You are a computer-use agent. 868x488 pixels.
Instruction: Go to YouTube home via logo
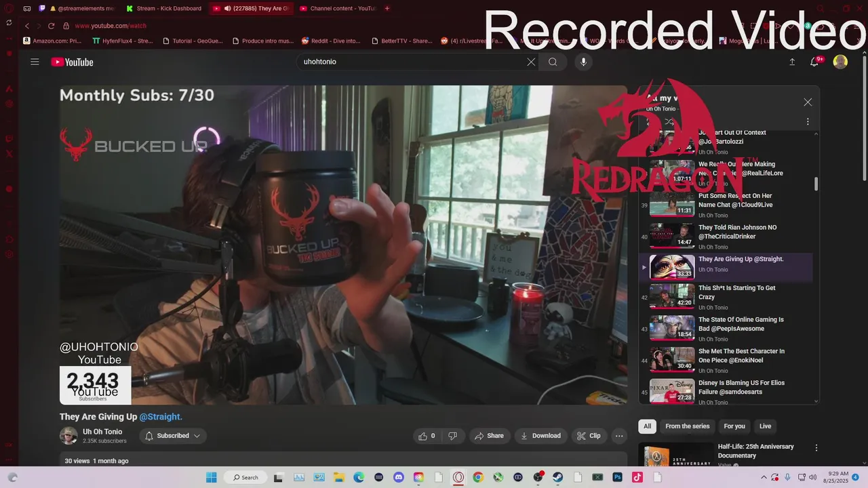point(72,62)
